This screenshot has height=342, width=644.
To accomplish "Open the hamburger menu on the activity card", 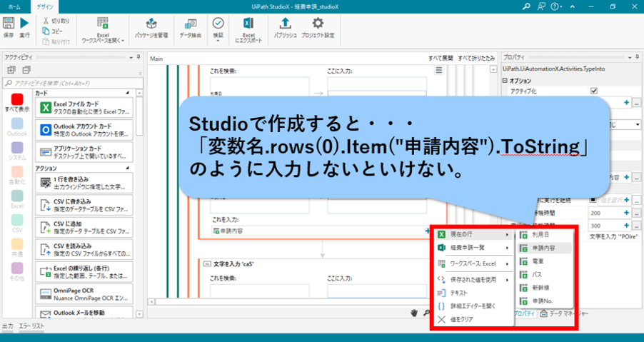I will [x=439, y=71].
